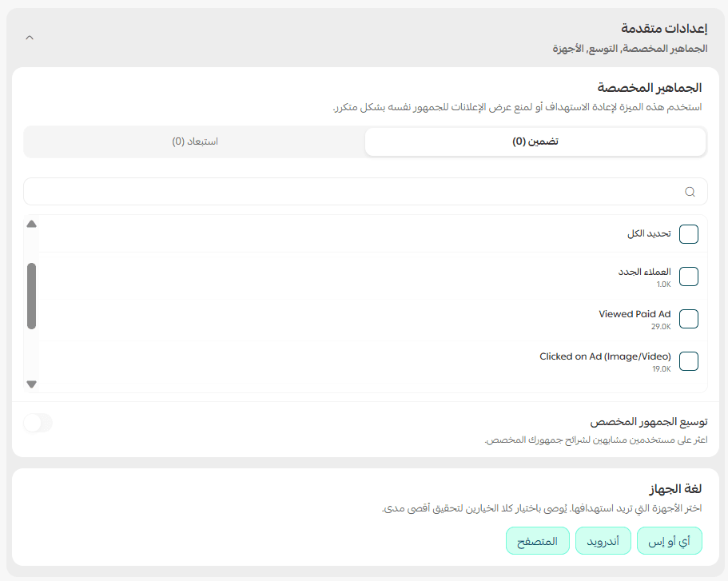Click the audience list scroll down arrow
The image size is (728, 581).
coord(32,384)
